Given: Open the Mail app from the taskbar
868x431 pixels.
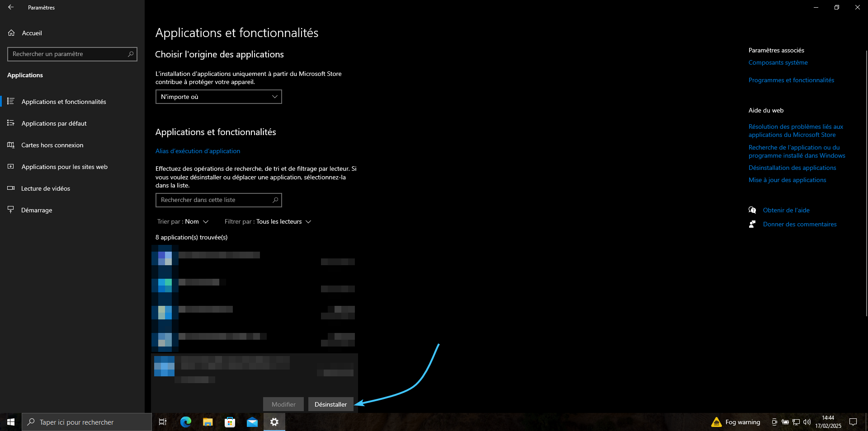Looking at the screenshot, I should [x=252, y=422].
